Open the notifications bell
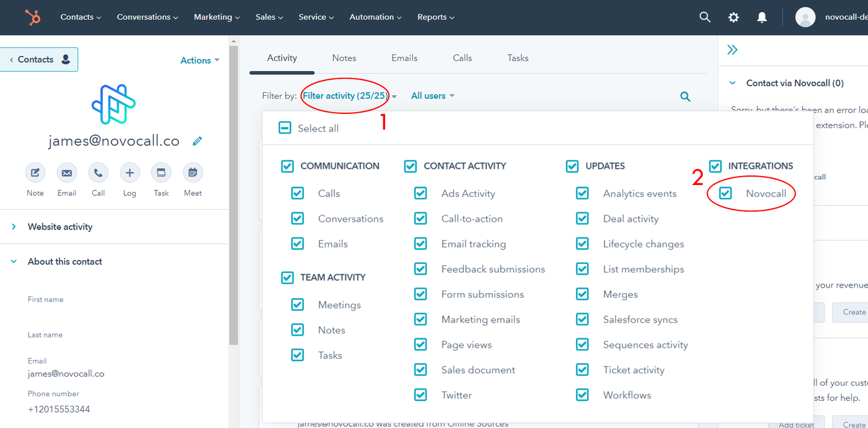868x428 pixels. click(x=762, y=17)
